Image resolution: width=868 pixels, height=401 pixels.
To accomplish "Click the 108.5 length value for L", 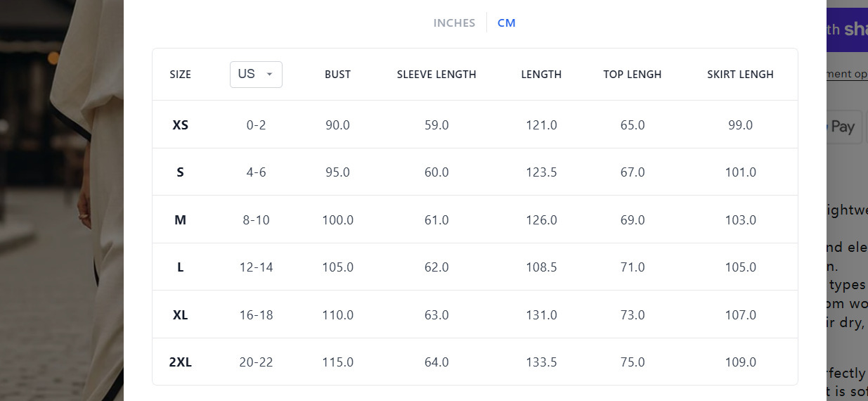I will pos(541,267).
